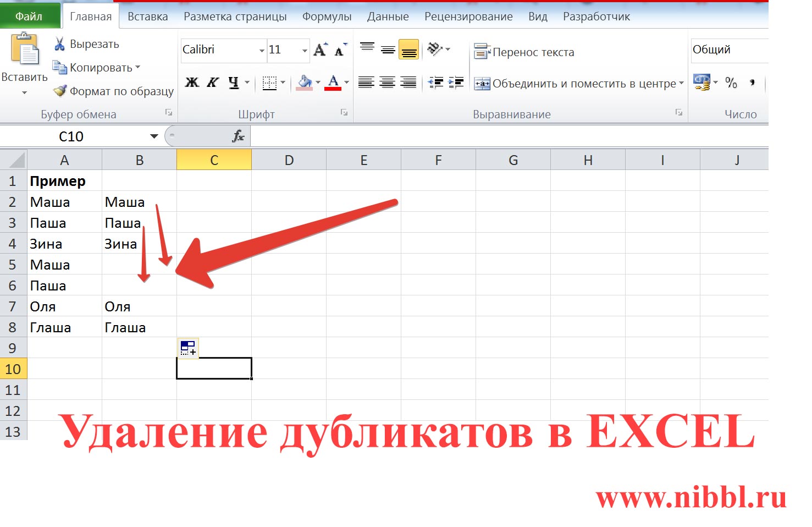Open font size 11 dropdown
This screenshot has height=527, width=812.
(x=305, y=51)
